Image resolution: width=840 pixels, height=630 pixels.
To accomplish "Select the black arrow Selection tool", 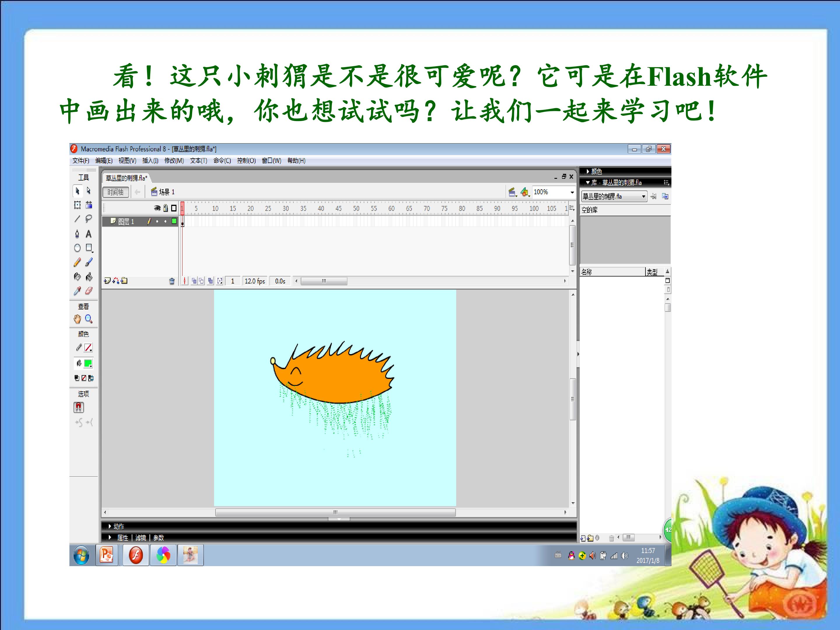I will click(78, 191).
